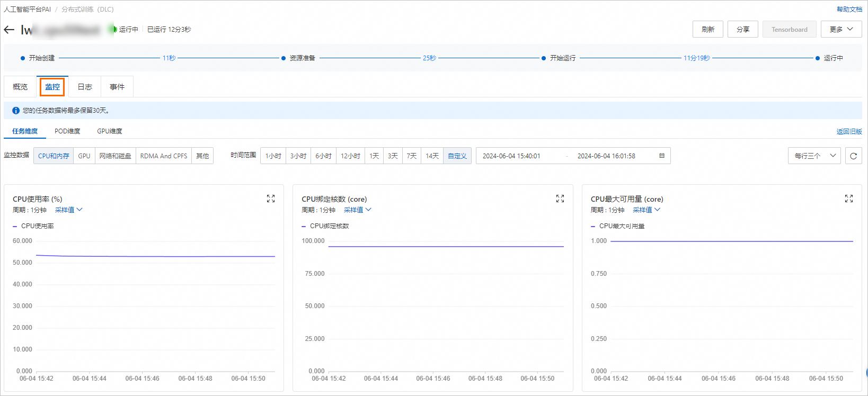
Task: Open the 帮助文档 link
Action: coord(849,9)
